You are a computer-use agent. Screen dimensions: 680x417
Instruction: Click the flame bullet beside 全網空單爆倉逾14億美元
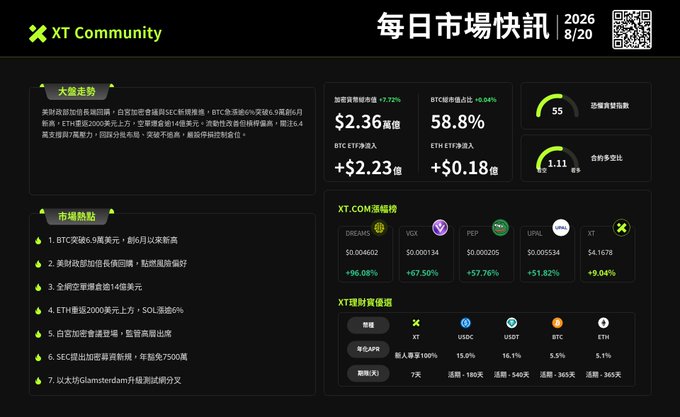[38, 287]
